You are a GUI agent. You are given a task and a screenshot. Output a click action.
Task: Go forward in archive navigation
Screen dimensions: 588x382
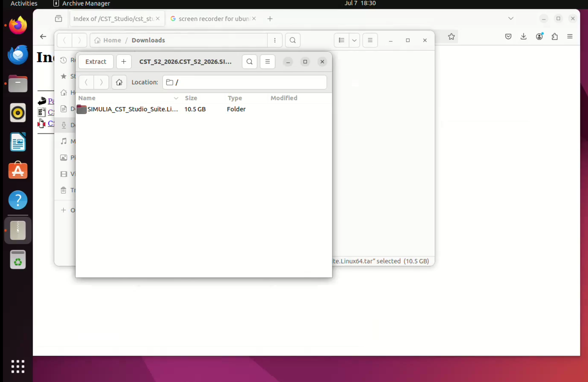pyautogui.click(x=101, y=82)
